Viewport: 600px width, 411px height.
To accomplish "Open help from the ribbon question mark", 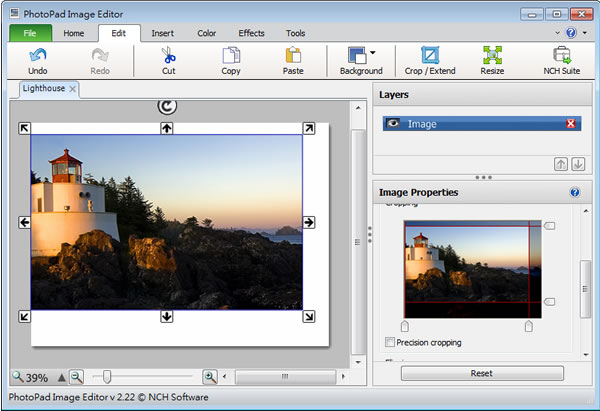I will pyautogui.click(x=571, y=33).
